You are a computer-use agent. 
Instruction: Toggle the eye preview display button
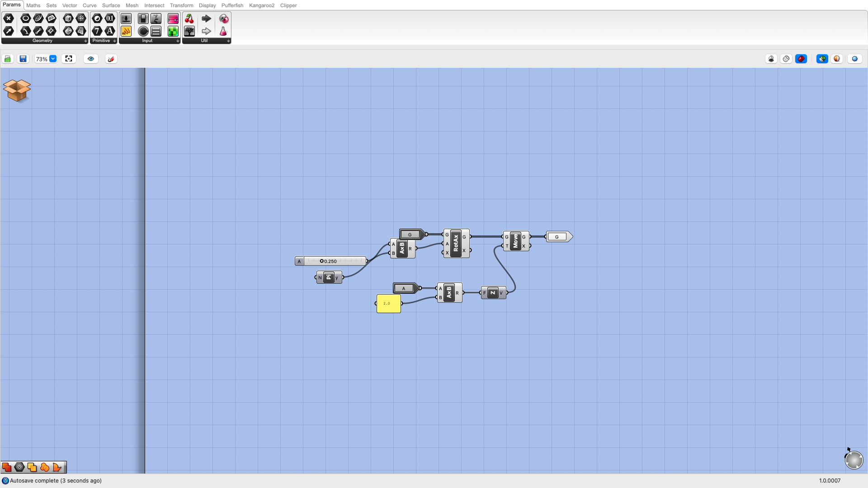point(91,59)
